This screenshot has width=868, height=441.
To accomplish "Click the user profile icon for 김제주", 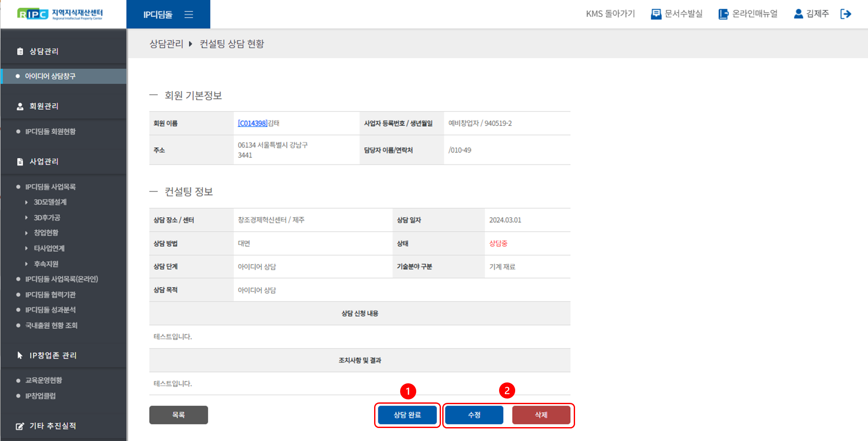I will (798, 14).
